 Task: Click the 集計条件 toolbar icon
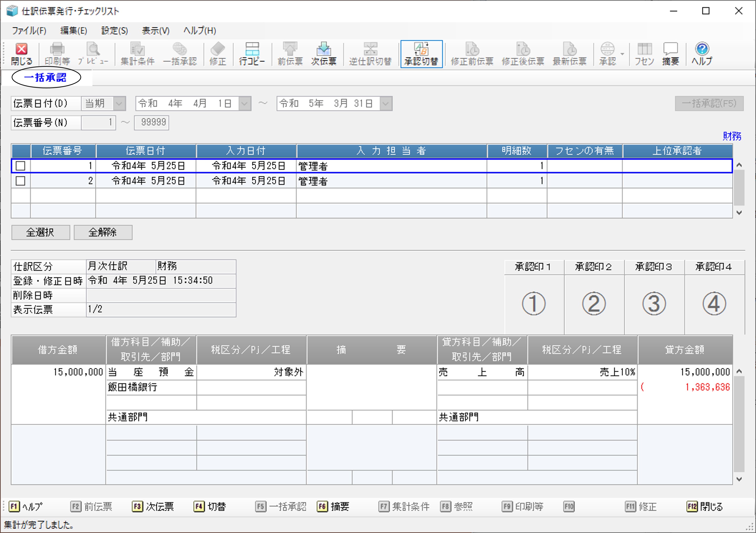(137, 54)
